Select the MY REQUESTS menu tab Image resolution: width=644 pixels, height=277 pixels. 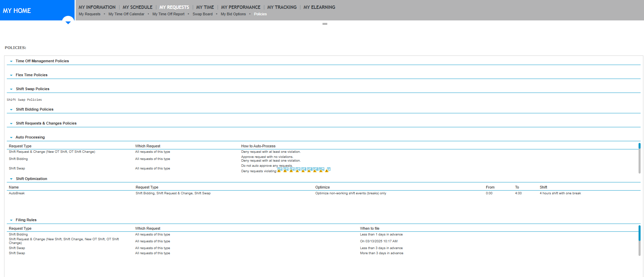[174, 7]
